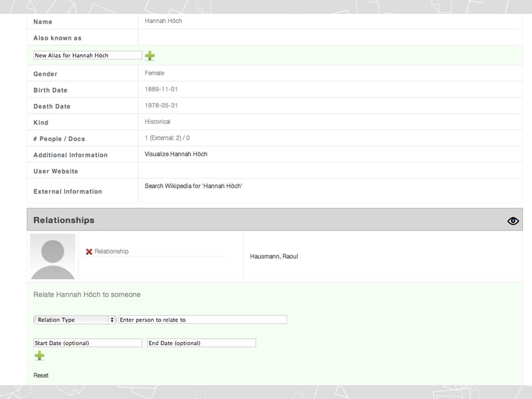Image resolution: width=532 pixels, height=399 pixels.
Task: Toggle relationships visibility eye icon
Action: [513, 221]
